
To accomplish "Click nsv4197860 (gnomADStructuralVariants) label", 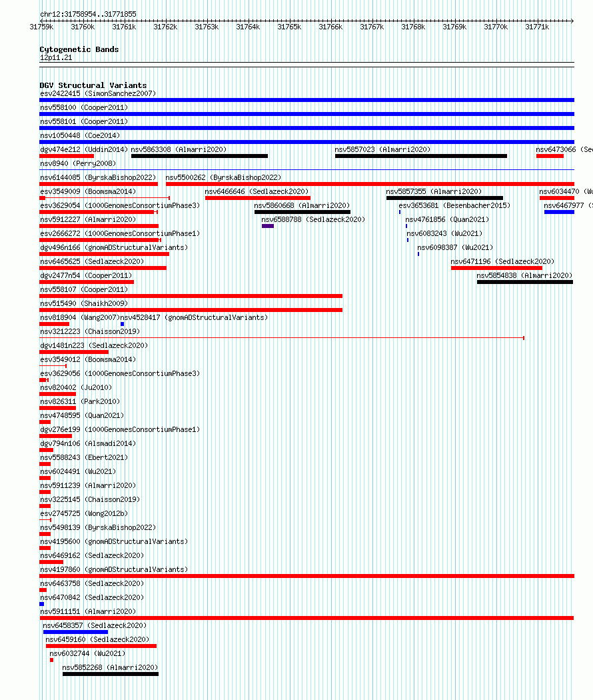I will point(114,569).
